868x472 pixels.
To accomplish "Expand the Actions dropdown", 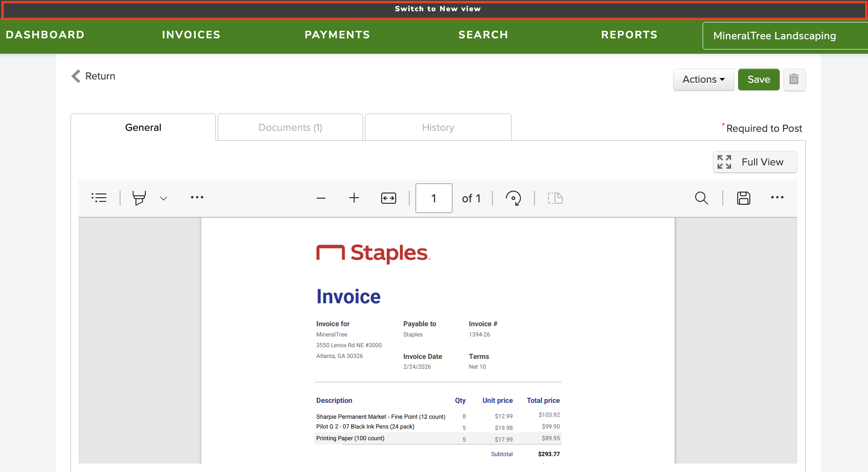I will pos(704,79).
